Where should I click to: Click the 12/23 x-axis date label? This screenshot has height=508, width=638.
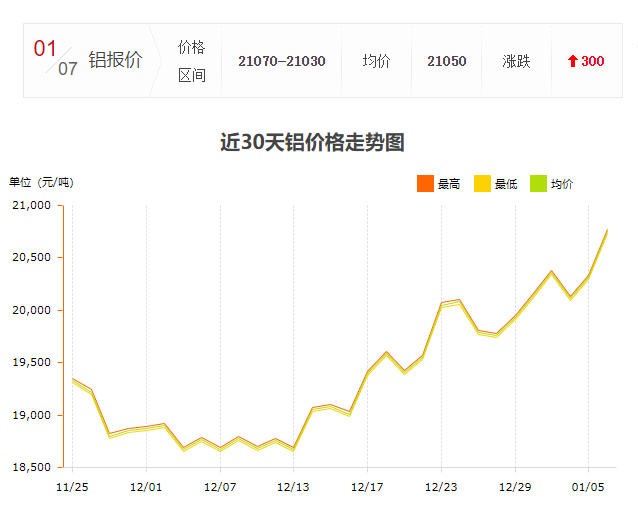(x=441, y=487)
